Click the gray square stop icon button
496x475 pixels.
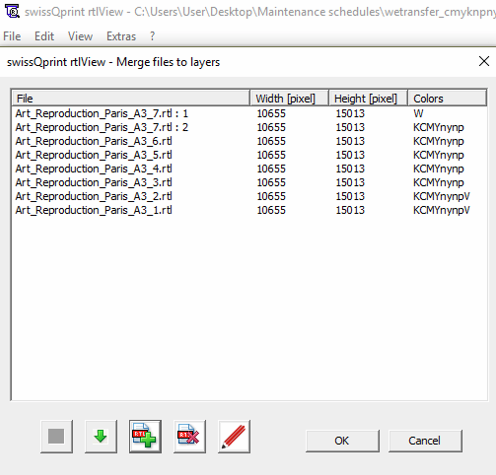pos(56,436)
